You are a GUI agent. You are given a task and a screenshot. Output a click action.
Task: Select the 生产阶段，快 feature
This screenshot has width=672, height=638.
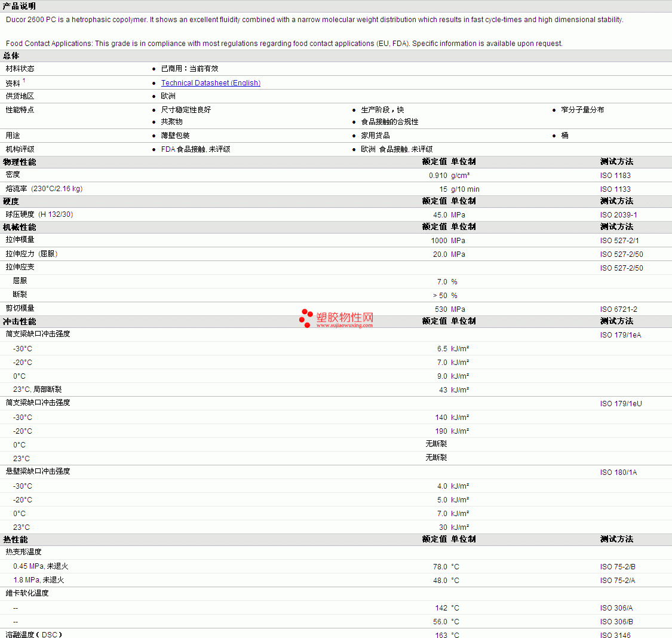coord(382,110)
